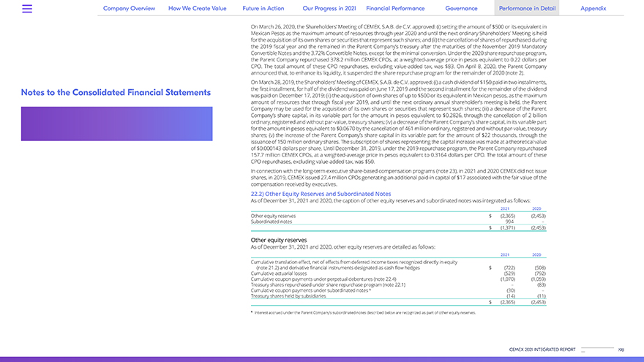Jump to the Appendix tab
This screenshot has width=644, height=362.
point(593,9)
